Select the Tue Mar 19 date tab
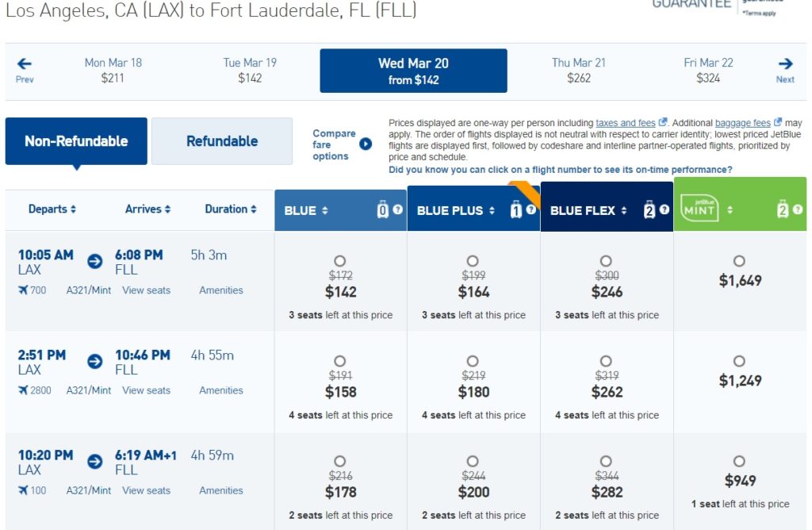Screen dimensions: 812x530 pyautogui.click(x=250, y=70)
